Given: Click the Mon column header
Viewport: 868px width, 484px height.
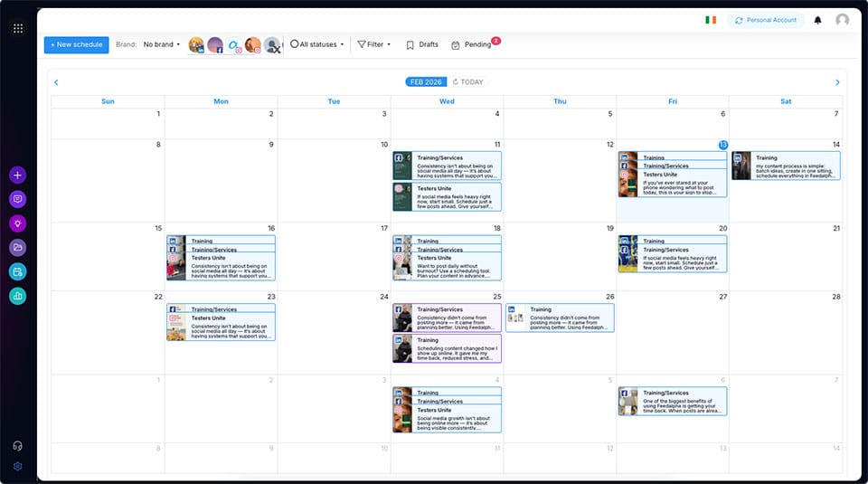Looking at the screenshot, I should (221, 101).
